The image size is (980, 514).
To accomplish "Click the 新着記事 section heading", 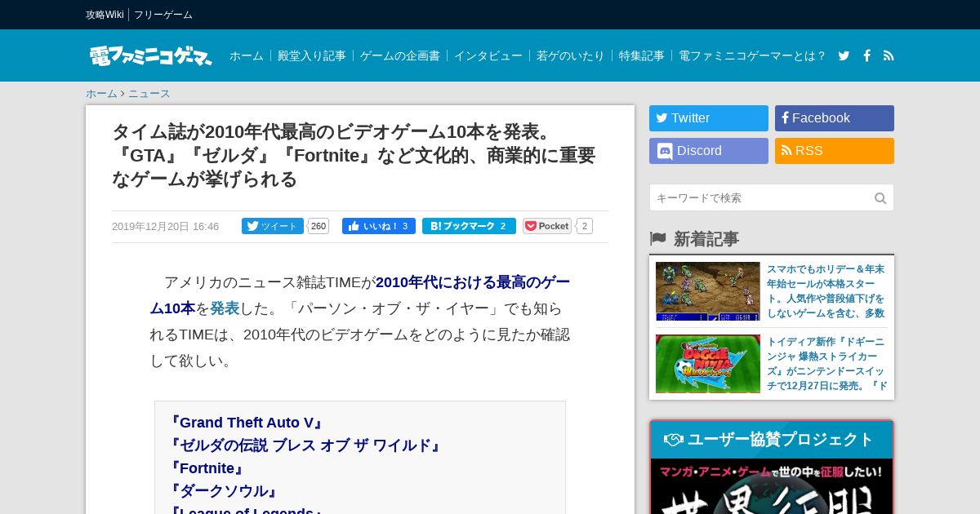I will point(706,239).
